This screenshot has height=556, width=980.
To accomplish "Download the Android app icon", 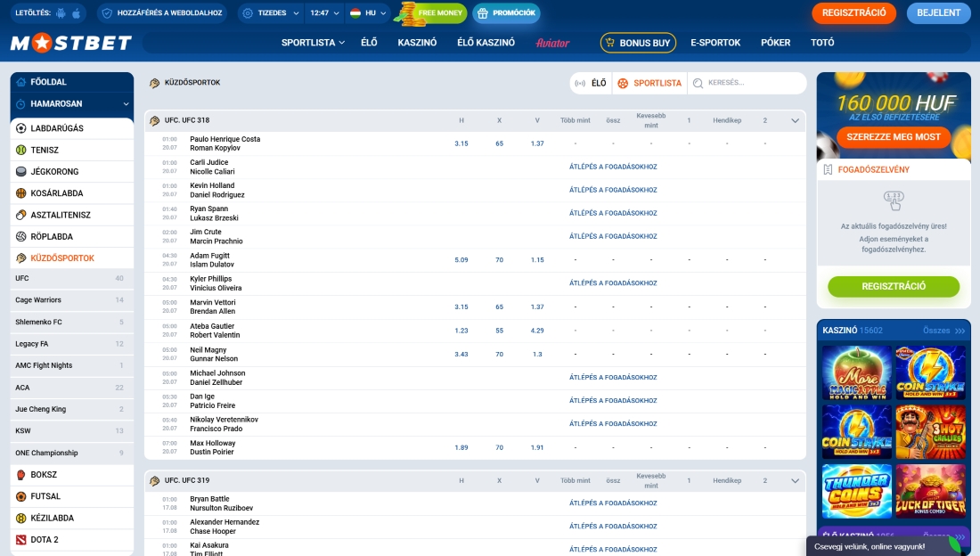I will coord(61,12).
